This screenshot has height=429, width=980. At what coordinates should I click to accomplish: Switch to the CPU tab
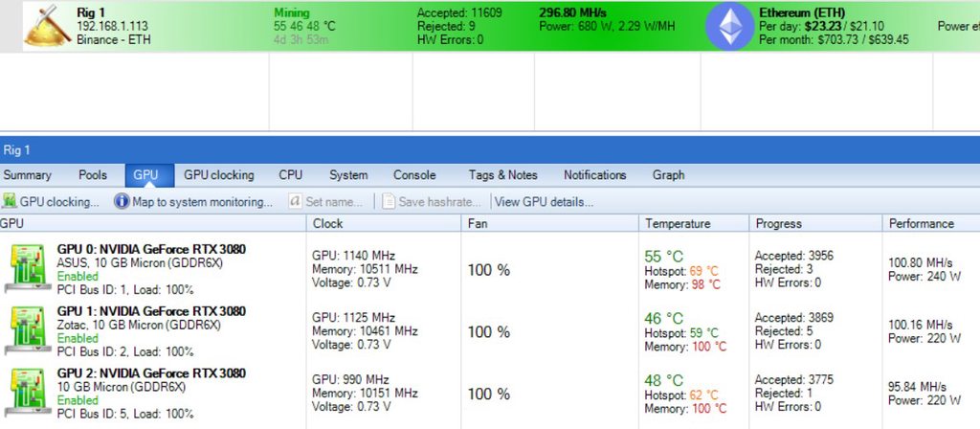coord(291,175)
